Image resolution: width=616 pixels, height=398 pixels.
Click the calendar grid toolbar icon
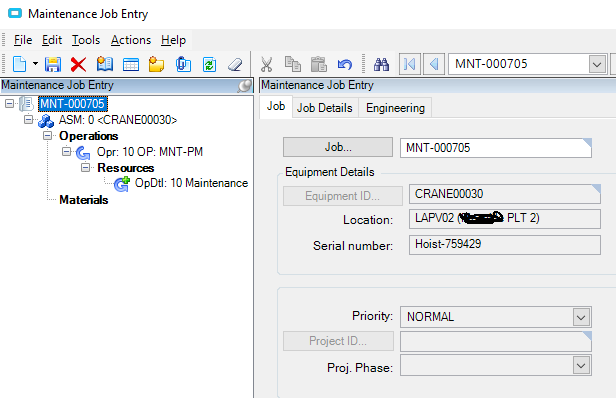[x=131, y=64]
